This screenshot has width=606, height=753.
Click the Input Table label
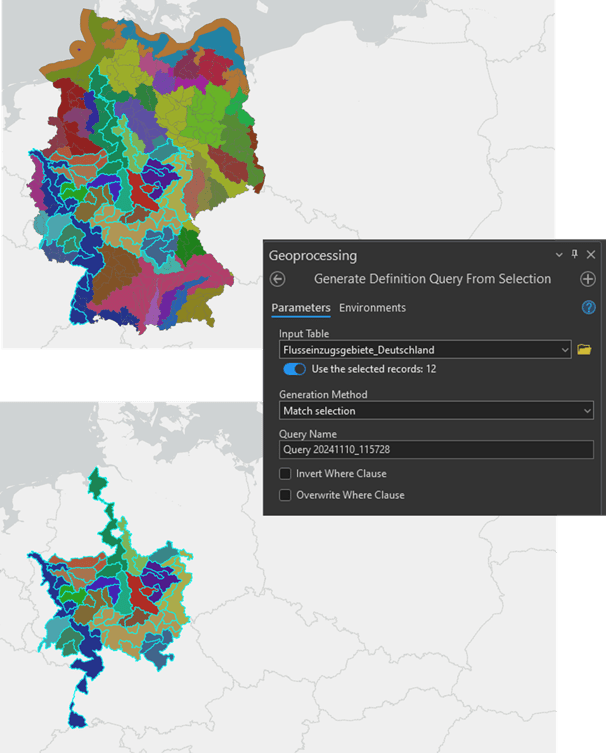[x=304, y=334]
